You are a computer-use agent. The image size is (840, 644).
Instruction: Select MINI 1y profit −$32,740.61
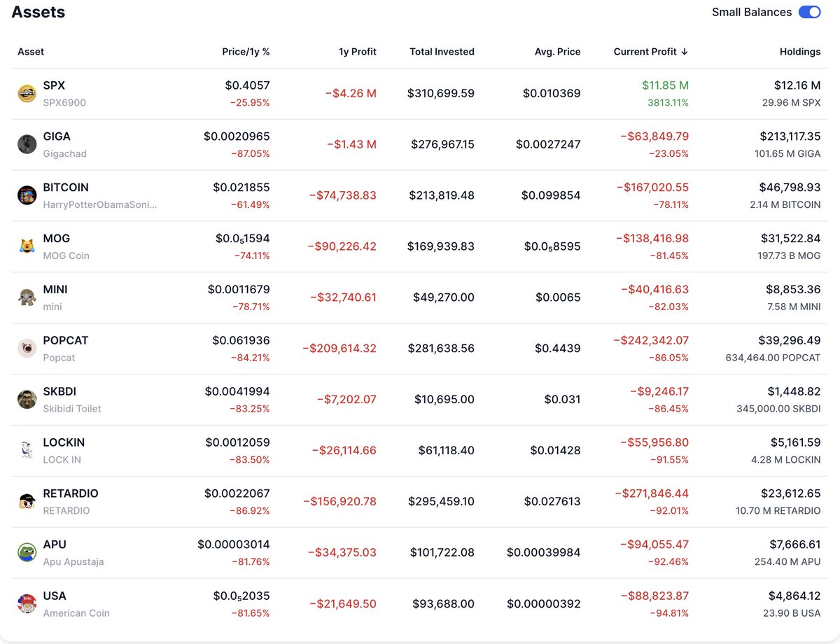pos(343,297)
